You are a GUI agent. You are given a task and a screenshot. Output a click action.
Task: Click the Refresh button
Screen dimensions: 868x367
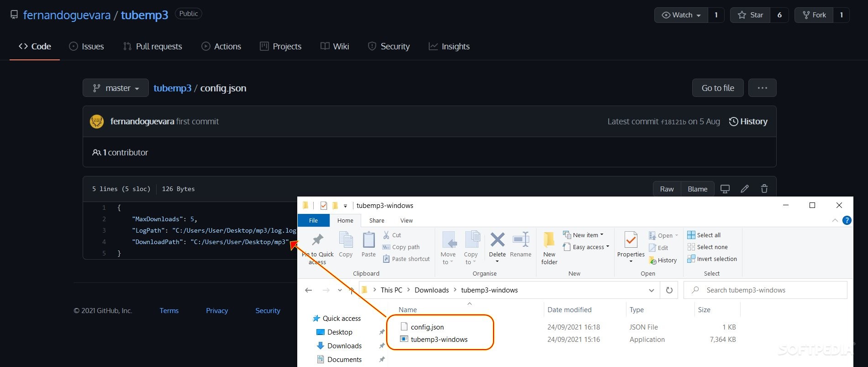[x=669, y=290]
